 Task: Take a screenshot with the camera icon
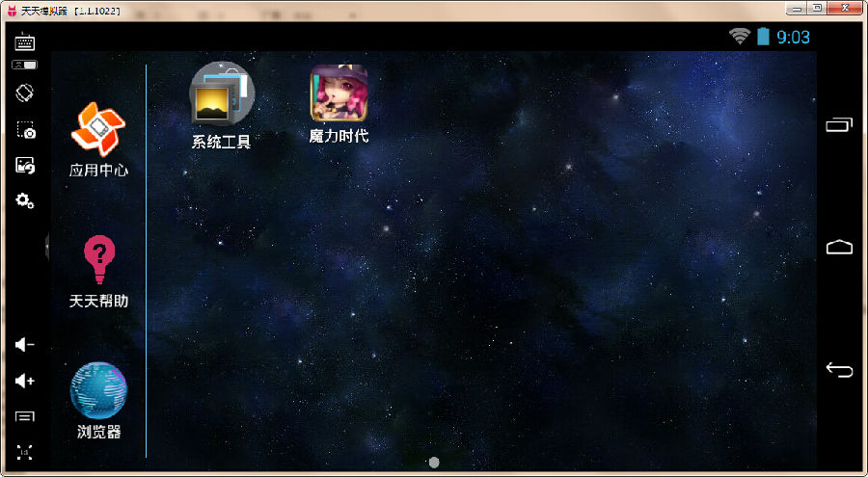tap(25, 130)
